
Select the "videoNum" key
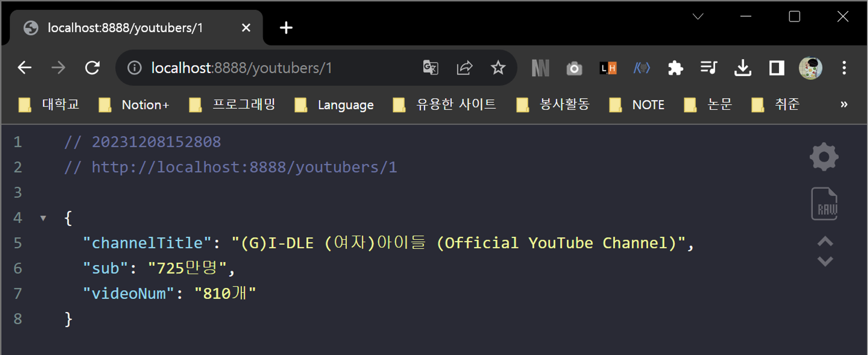[128, 293]
